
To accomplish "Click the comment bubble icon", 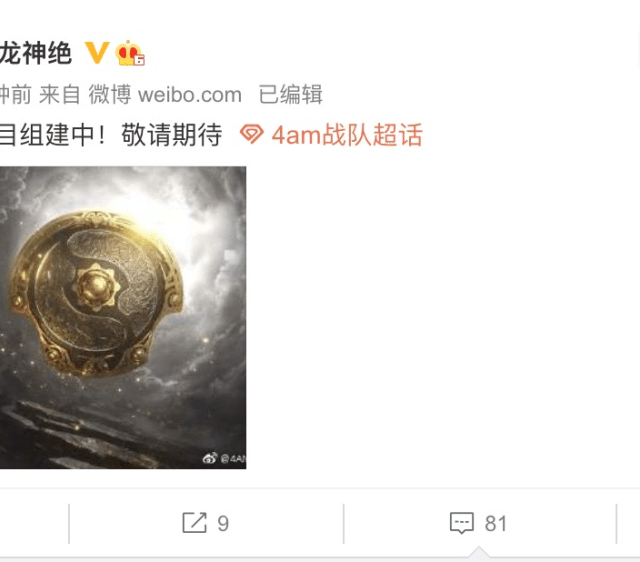I will point(462,523).
